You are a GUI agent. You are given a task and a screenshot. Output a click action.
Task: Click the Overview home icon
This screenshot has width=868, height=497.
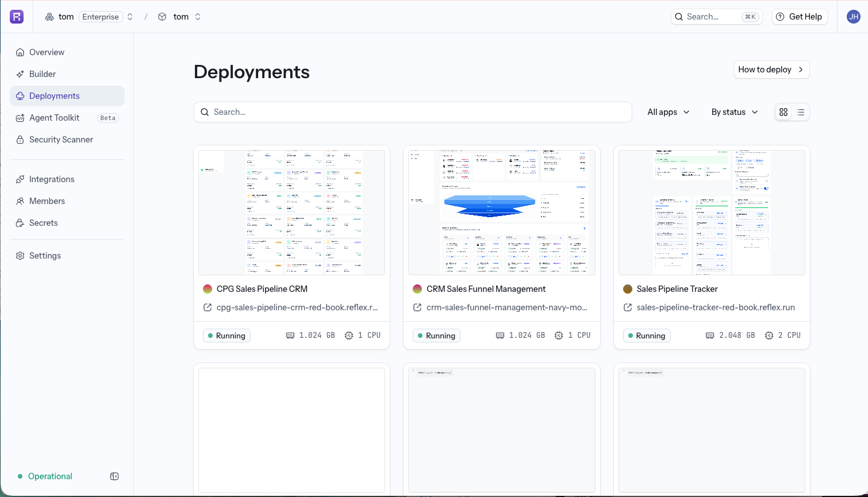tap(20, 52)
